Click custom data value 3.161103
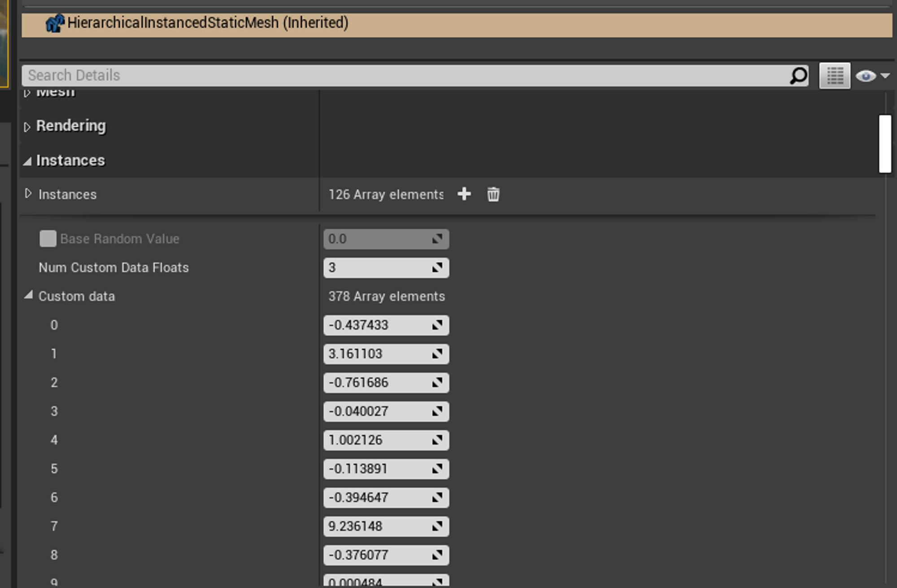Image resolution: width=897 pixels, height=588 pixels. (377, 354)
